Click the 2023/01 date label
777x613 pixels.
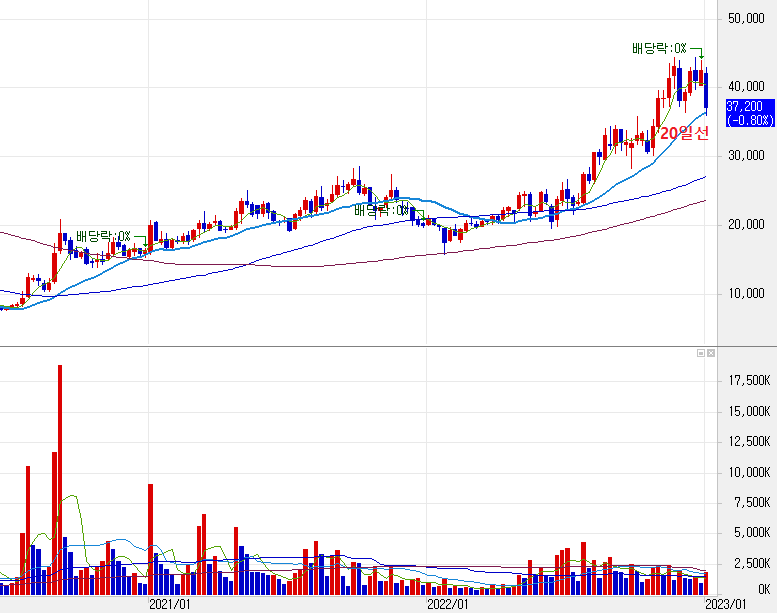[725, 605]
